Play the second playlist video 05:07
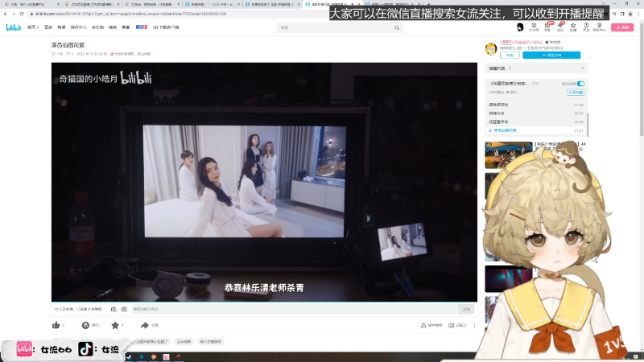This screenshot has height=362, width=644. (x=536, y=113)
